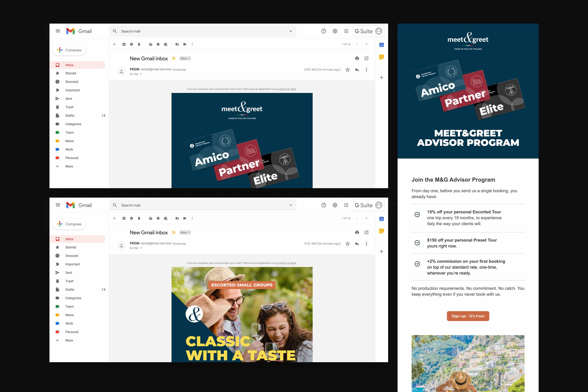Expand 'to me' recipient details in Classic With A Taste window
588x392 pixels.
(141, 248)
